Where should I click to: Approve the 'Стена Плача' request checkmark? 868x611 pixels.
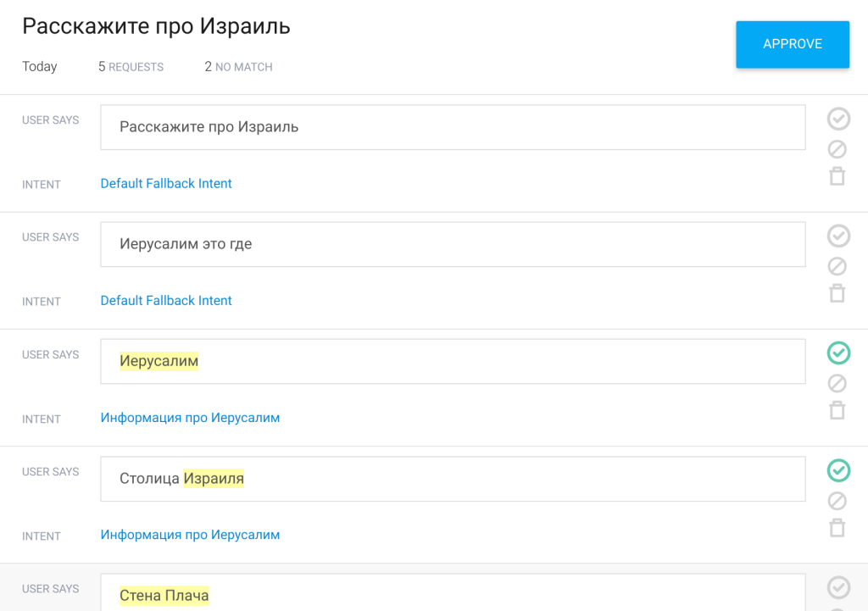point(838,587)
